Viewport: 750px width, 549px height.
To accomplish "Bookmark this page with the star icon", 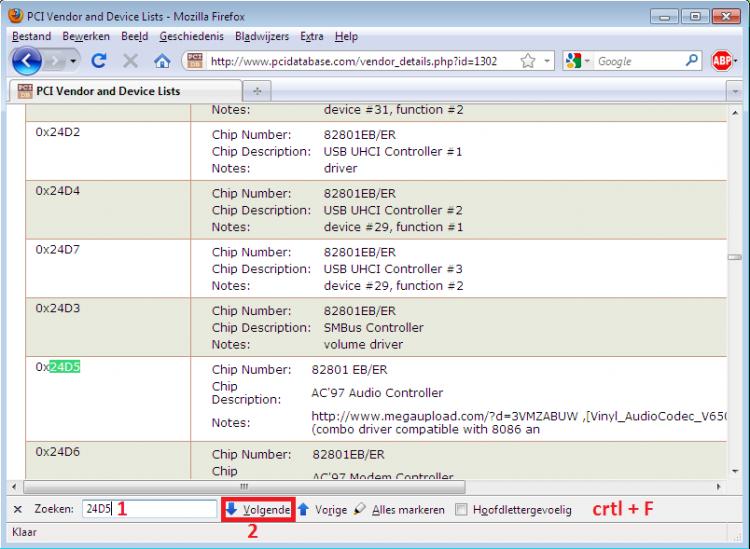I will pyautogui.click(x=528, y=61).
